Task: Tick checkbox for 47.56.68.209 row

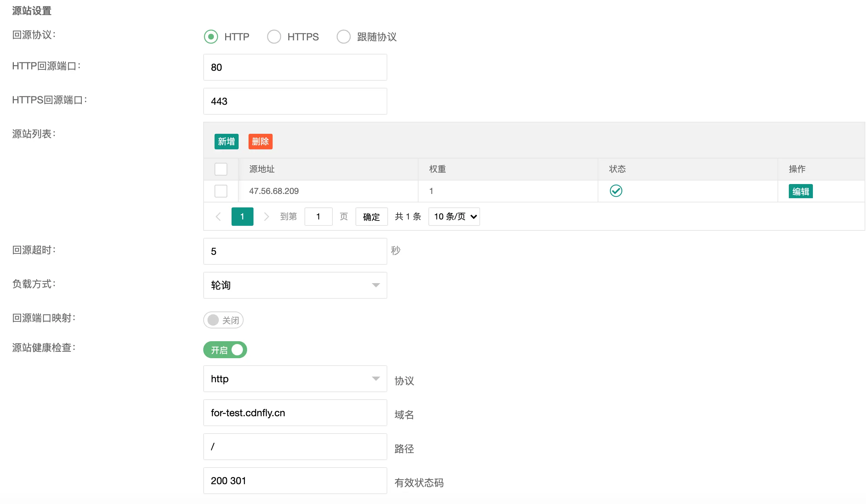Action: pyautogui.click(x=221, y=191)
